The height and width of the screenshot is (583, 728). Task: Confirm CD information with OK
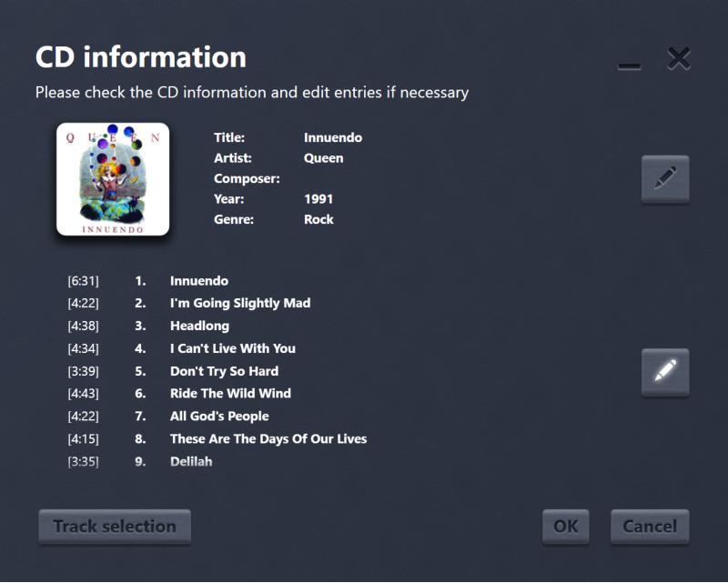[566, 527]
